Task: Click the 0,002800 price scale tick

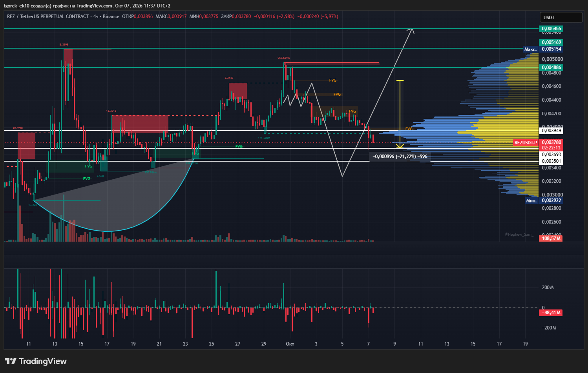Action: 552,208
